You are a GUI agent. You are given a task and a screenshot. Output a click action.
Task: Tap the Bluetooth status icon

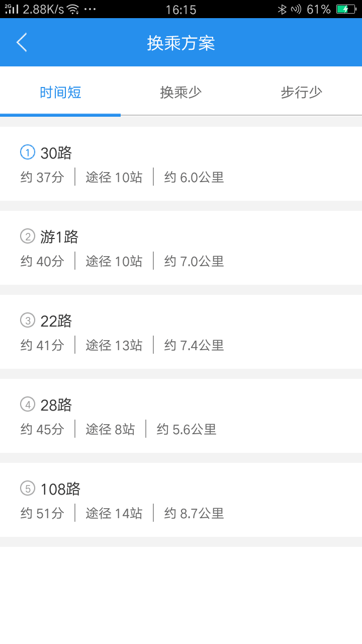click(282, 9)
